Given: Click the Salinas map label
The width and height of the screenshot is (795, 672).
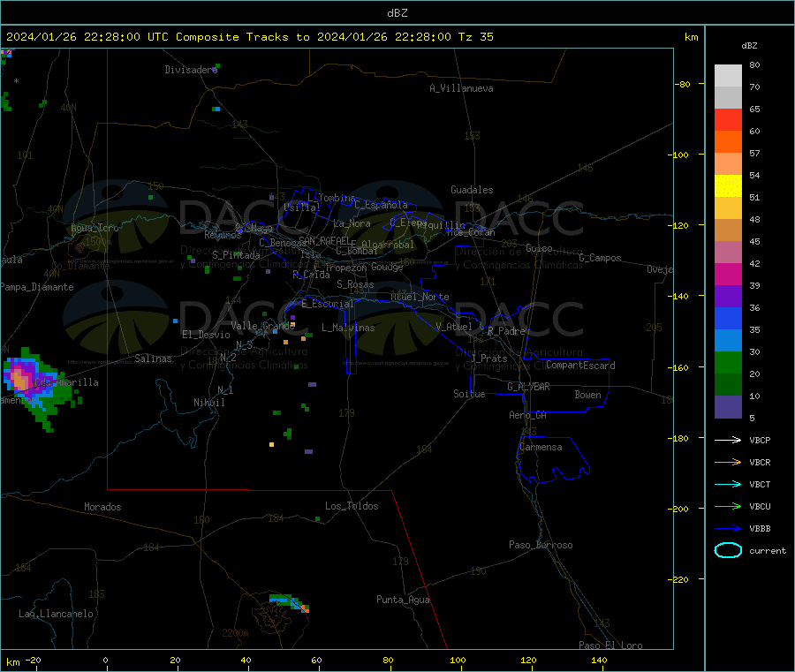Looking at the screenshot, I should [153, 359].
